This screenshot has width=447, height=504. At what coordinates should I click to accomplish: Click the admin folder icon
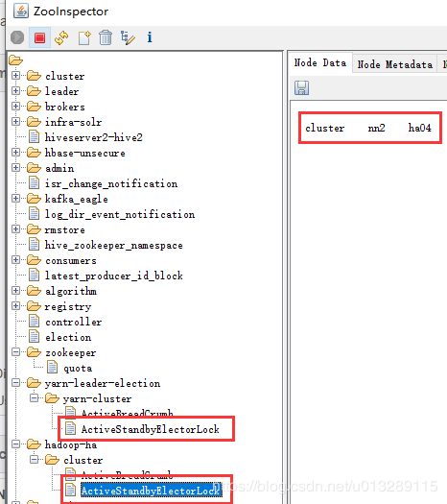click(x=34, y=167)
